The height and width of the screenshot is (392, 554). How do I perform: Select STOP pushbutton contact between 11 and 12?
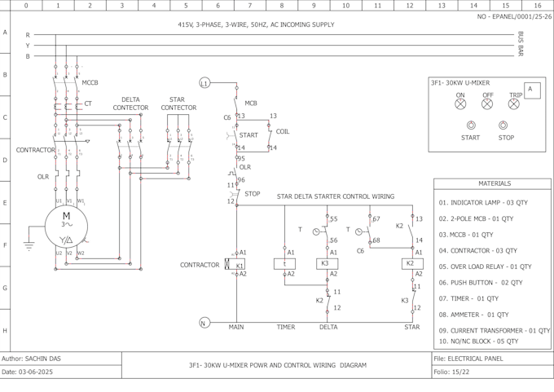pyautogui.click(x=235, y=194)
